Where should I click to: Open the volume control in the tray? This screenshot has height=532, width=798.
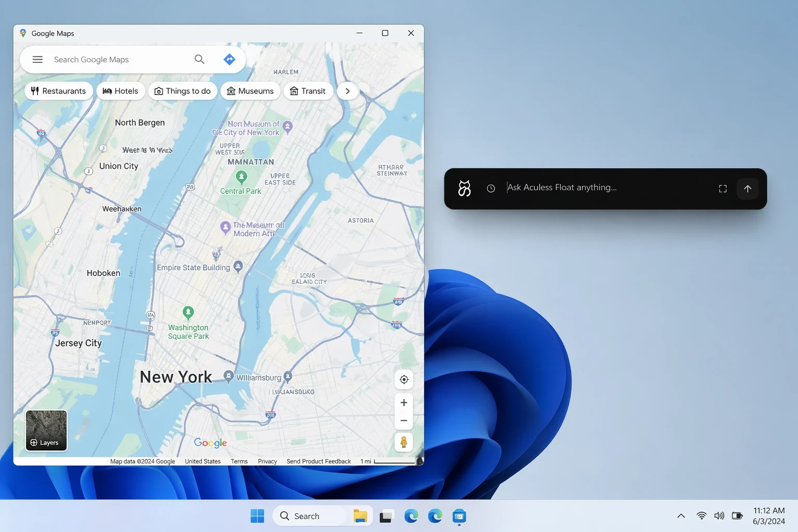tap(719, 516)
